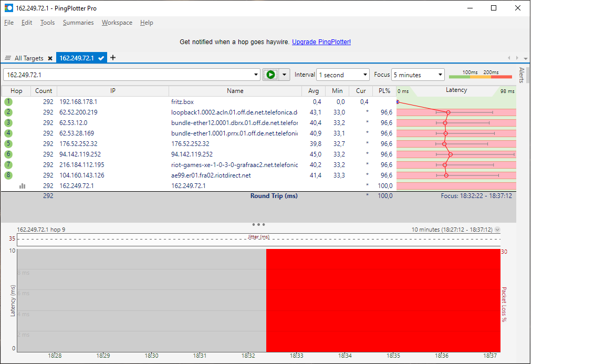Open the Alerts side panel
The height and width of the screenshot is (364, 605).
pos(521,75)
